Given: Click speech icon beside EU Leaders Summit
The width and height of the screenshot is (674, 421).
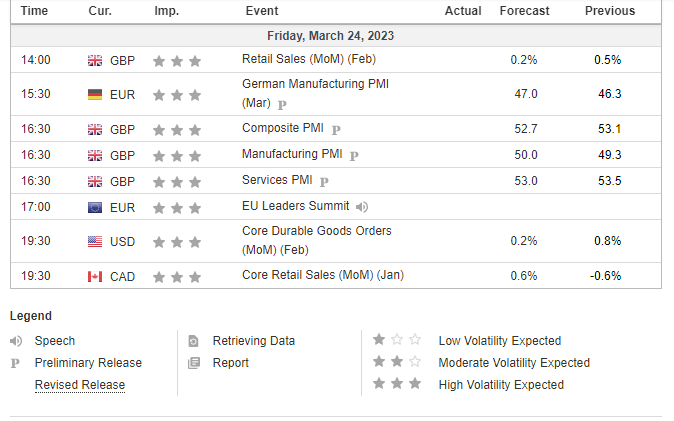Looking at the screenshot, I should (362, 207).
